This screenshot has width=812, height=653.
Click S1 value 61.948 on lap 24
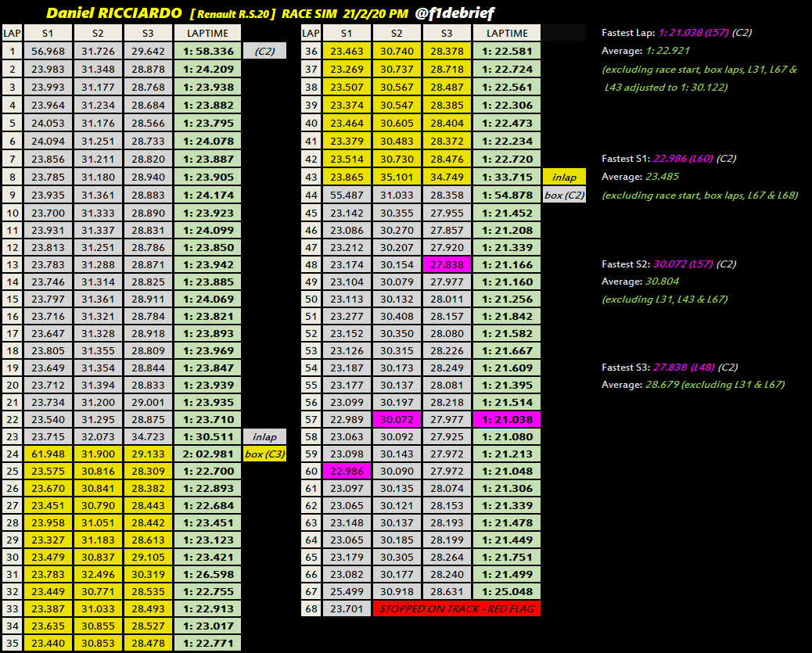point(48,454)
